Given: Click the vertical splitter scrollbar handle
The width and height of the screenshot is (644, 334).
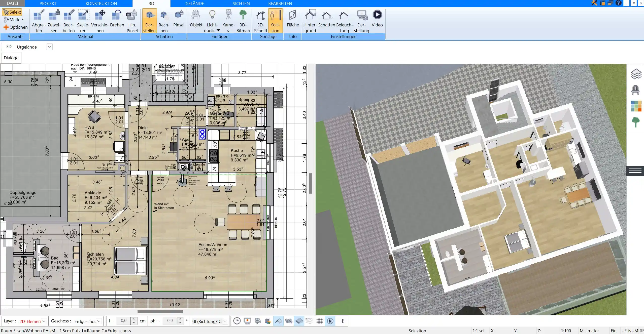Looking at the screenshot, I should pyautogui.click(x=311, y=183).
